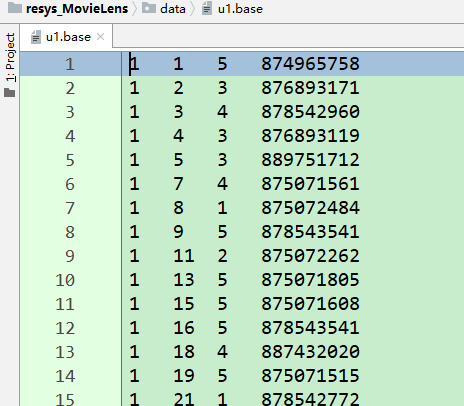Click line number 5 in gutter
Screen dimensions: 464x406
70,160
